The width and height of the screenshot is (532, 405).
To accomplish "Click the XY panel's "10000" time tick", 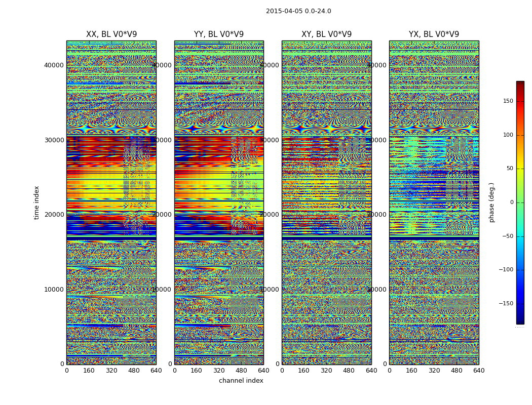I will [x=270, y=290].
